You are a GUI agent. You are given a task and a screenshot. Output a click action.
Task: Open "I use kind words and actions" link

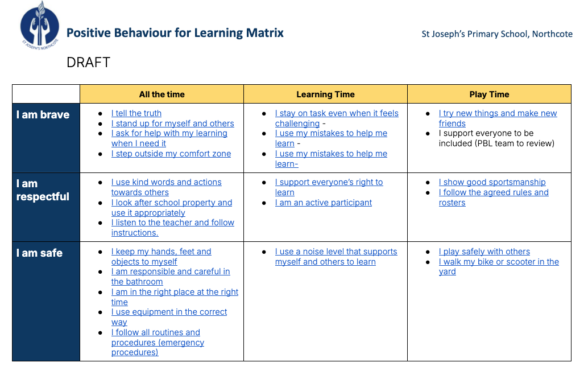pyautogui.click(x=166, y=187)
